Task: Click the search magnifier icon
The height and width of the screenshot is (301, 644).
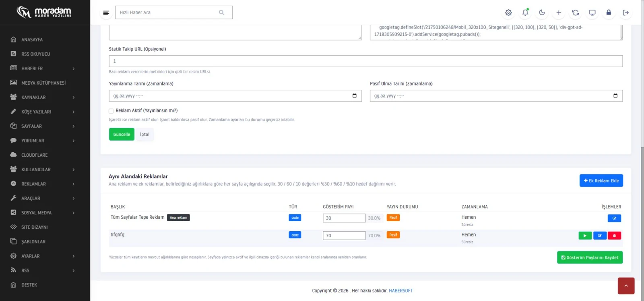Action: click(221, 12)
